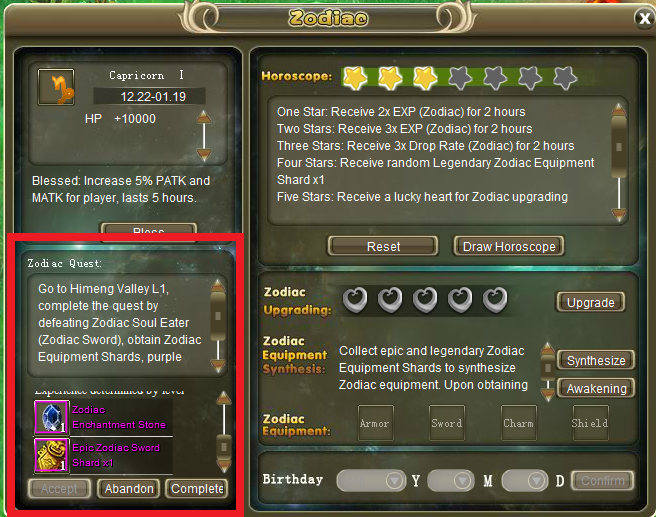This screenshot has height=517, width=656.
Task: Open the birthday year dropdown
Action: [371, 481]
